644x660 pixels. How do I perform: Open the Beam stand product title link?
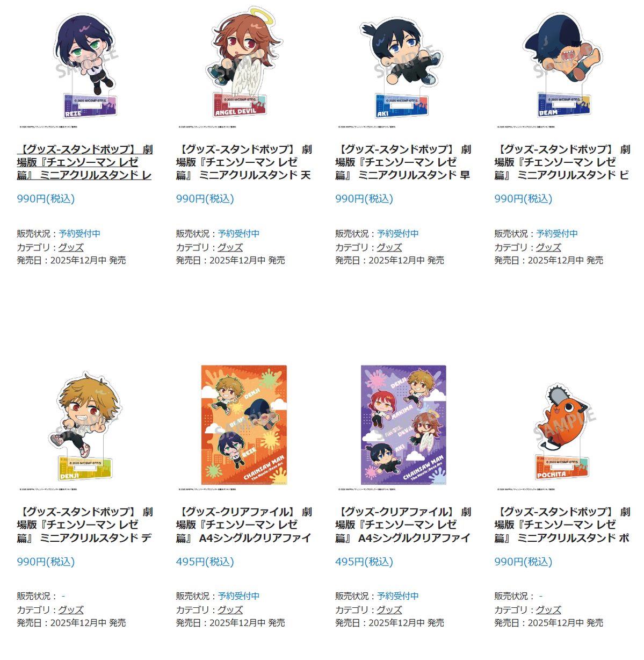tap(562, 162)
